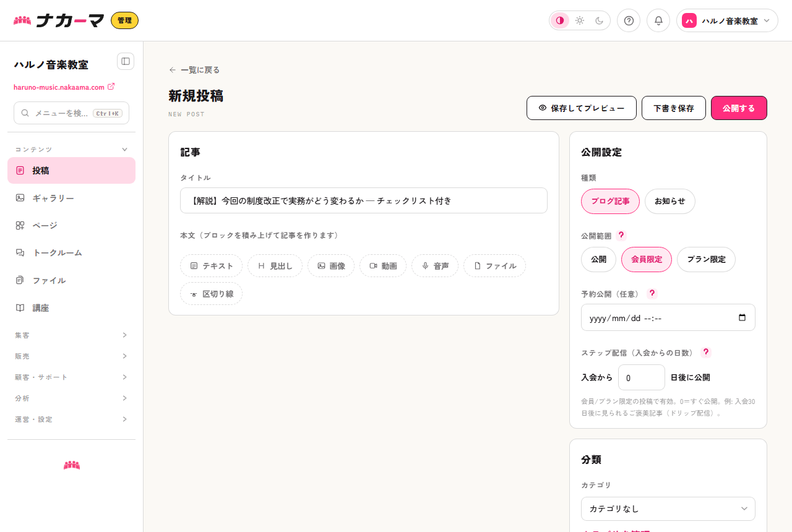Screen dimensions: 792x532
Task: Select お知らせ post type
Action: click(670, 201)
